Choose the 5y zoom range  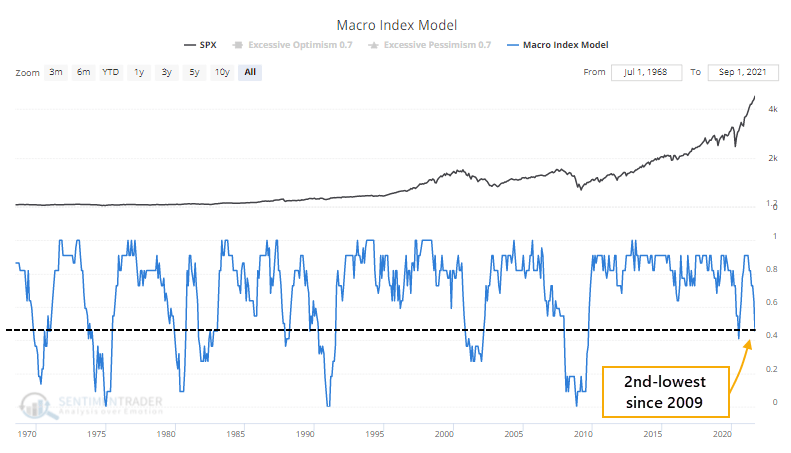point(194,72)
